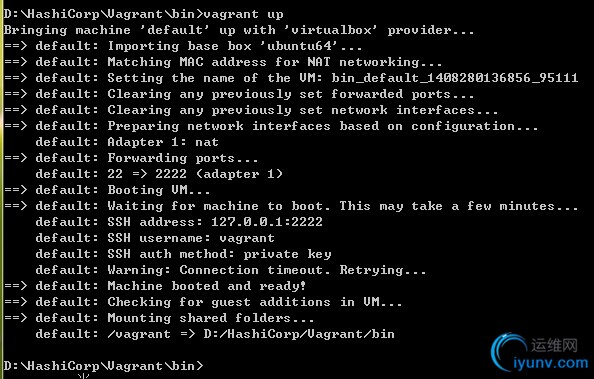The width and height of the screenshot is (594, 379).
Task: Click the 'SSH address: 127.0.0.1:2222' line
Action: click(x=179, y=221)
